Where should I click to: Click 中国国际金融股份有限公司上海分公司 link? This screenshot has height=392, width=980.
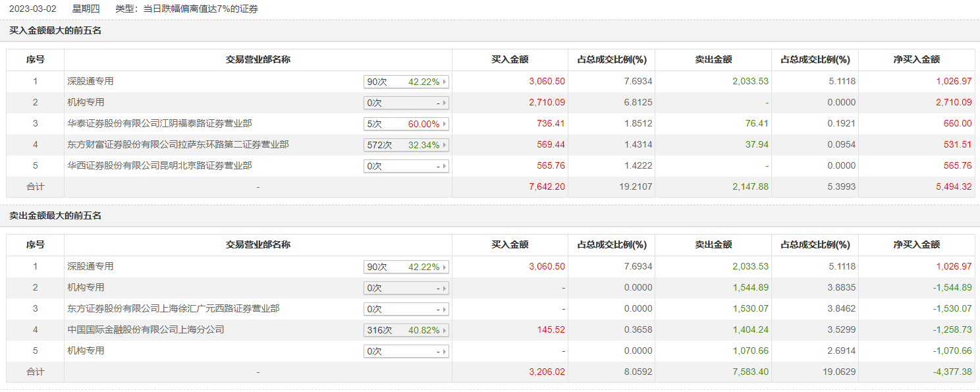coord(146,329)
